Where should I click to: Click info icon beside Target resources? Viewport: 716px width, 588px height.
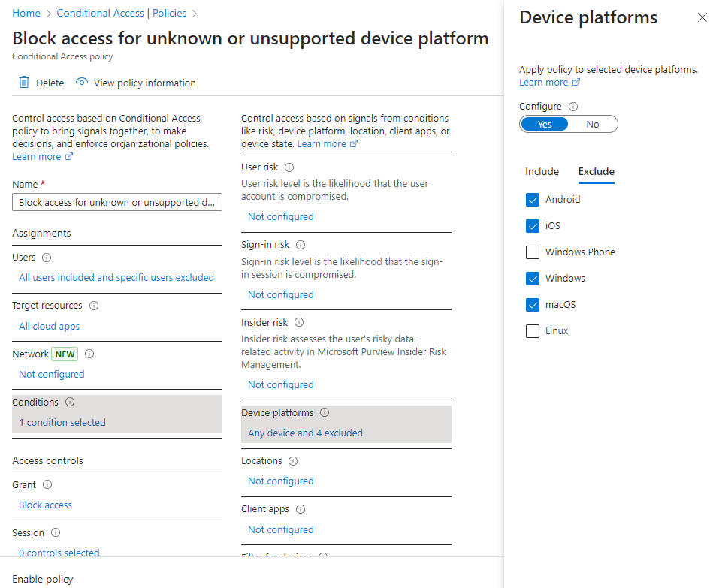click(x=94, y=306)
